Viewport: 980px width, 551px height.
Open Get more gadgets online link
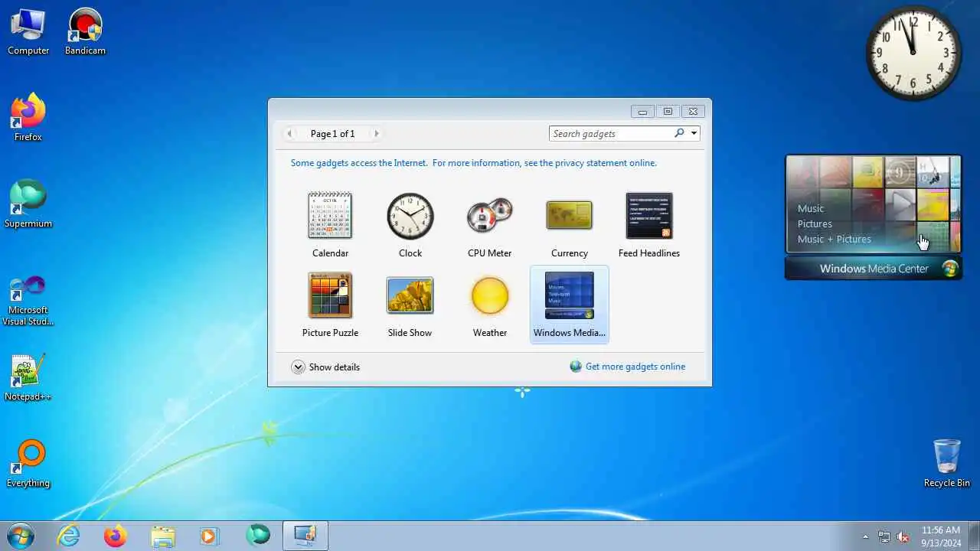(635, 367)
